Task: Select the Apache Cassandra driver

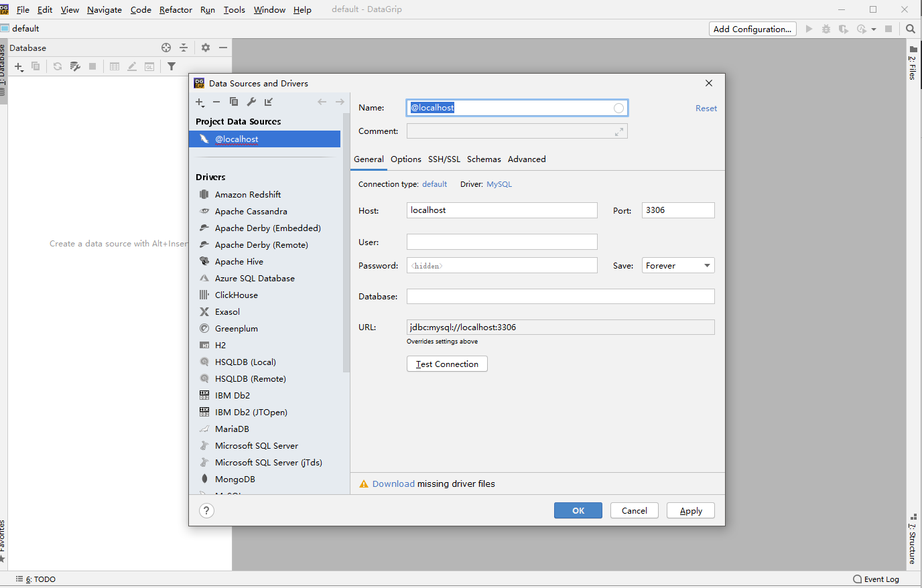Action: point(251,212)
